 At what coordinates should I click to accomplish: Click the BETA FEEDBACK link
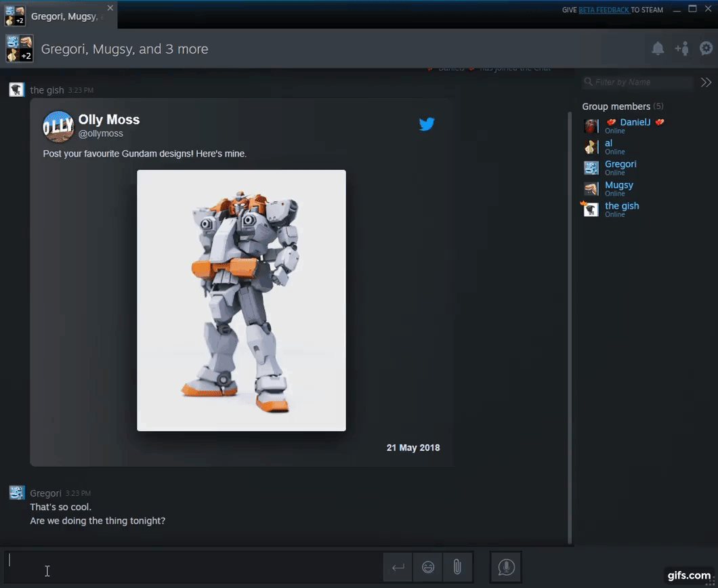(x=604, y=10)
